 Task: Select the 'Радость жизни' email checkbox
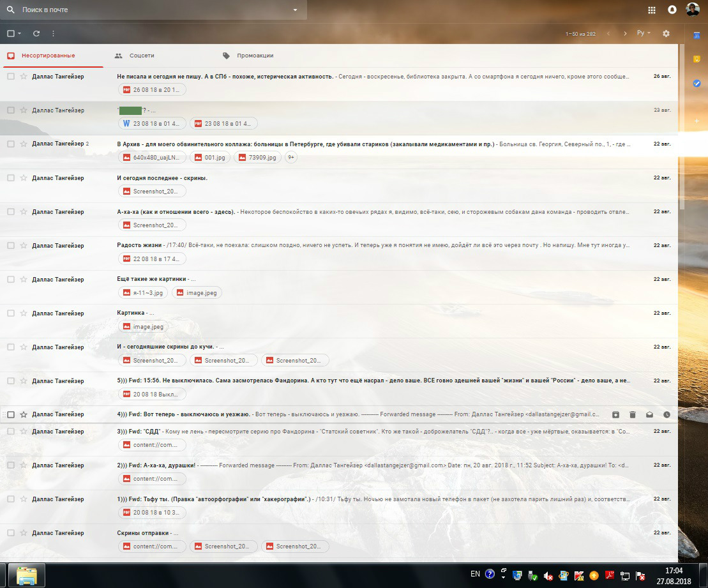[x=11, y=246]
